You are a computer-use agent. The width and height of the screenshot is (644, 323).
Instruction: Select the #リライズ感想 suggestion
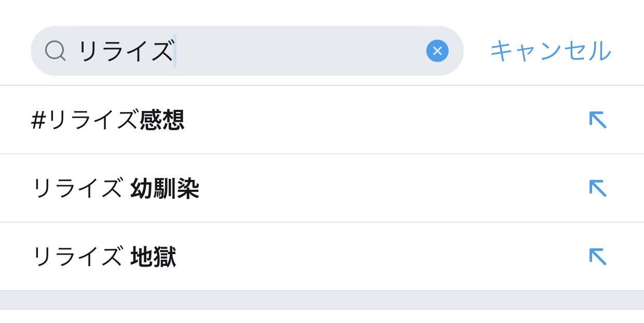107,120
